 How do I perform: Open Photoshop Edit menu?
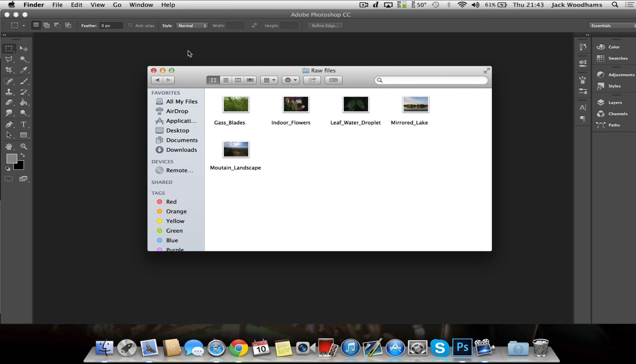(x=76, y=5)
